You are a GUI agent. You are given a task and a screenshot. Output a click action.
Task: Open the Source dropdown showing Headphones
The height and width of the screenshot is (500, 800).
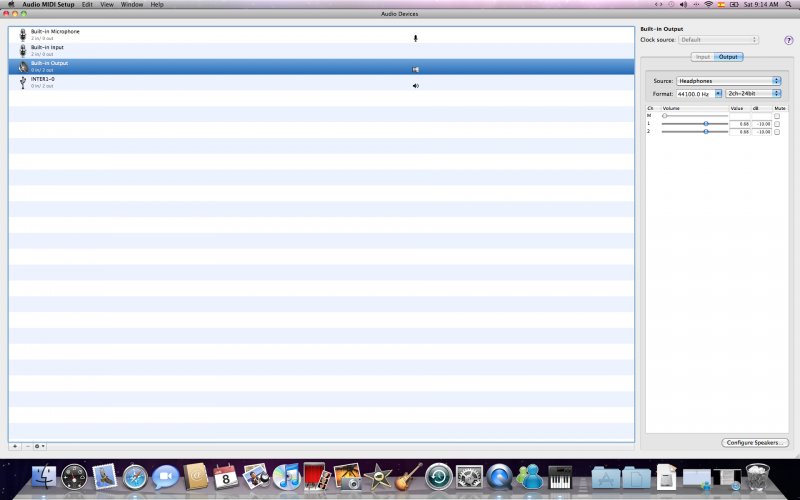[x=729, y=81]
